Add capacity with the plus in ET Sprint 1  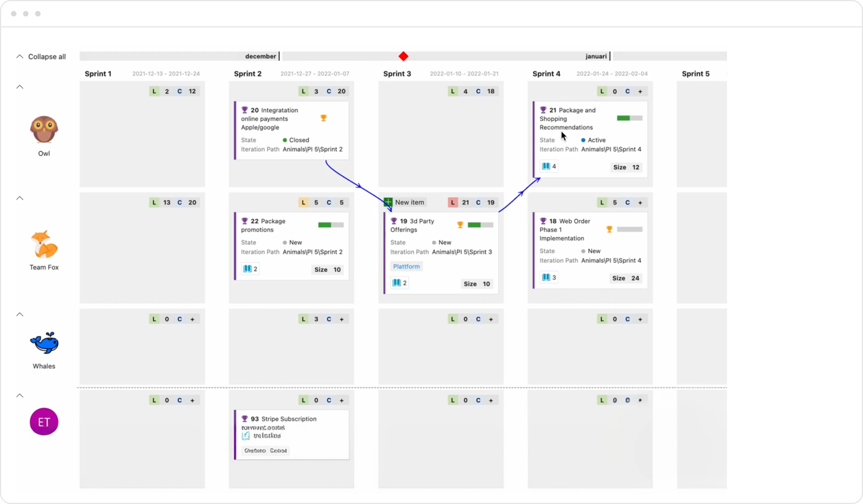point(192,400)
